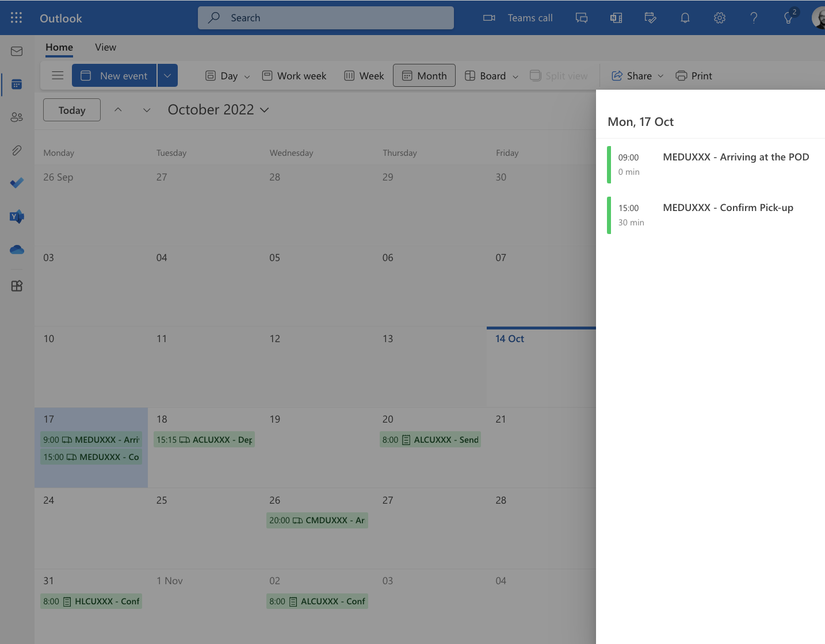
Task: Click the Today button
Action: click(71, 110)
